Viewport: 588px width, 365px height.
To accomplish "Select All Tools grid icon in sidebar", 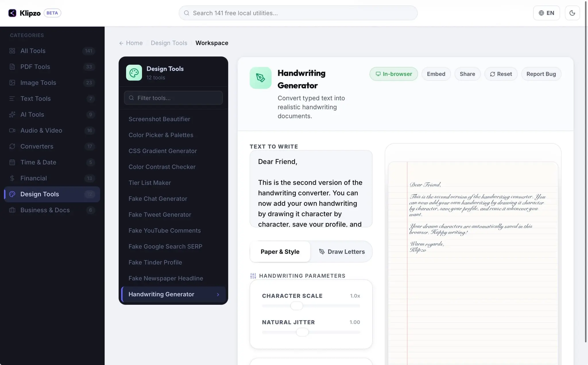I will pos(12,51).
